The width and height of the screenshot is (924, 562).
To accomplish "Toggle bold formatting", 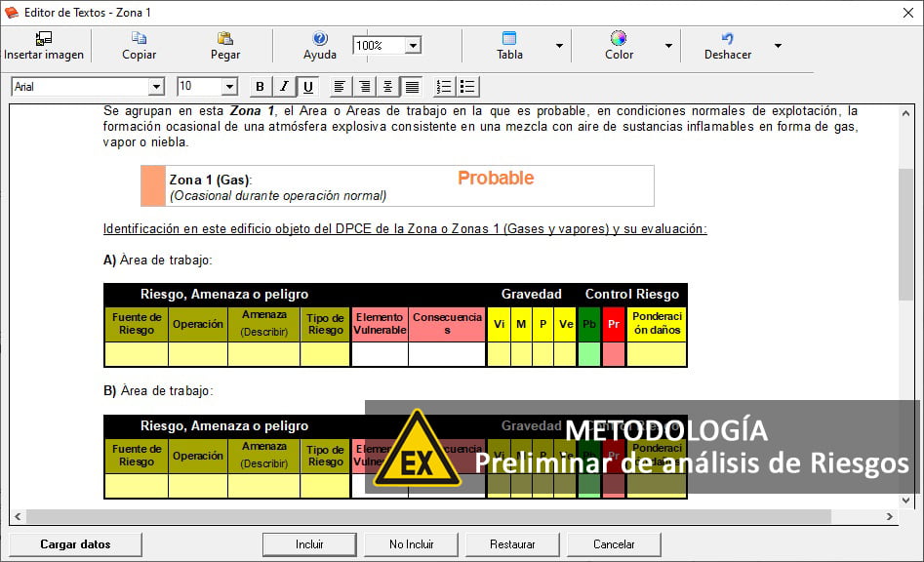I will click(260, 87).
